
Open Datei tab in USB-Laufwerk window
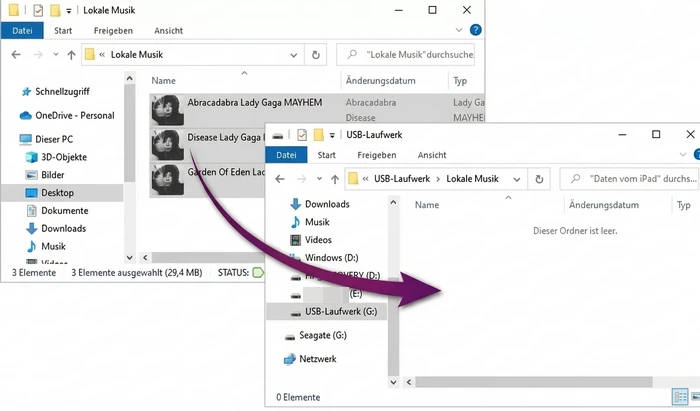click(x=286, y=155)
